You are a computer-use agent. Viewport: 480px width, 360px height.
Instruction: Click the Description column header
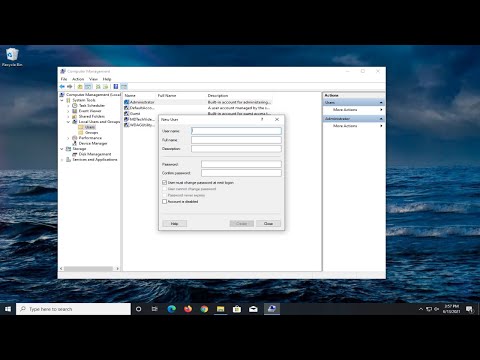[x=218, y=96]
